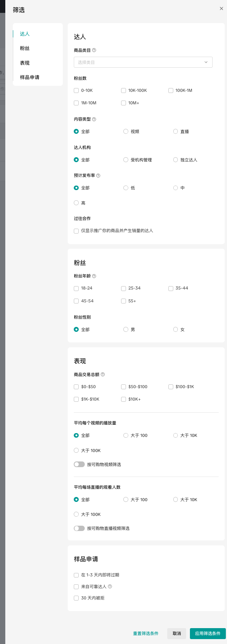The width and height of the screenshot is (227, 644).
Task: Toggle 按可购物视频筛选 switch
Action: 79,464
